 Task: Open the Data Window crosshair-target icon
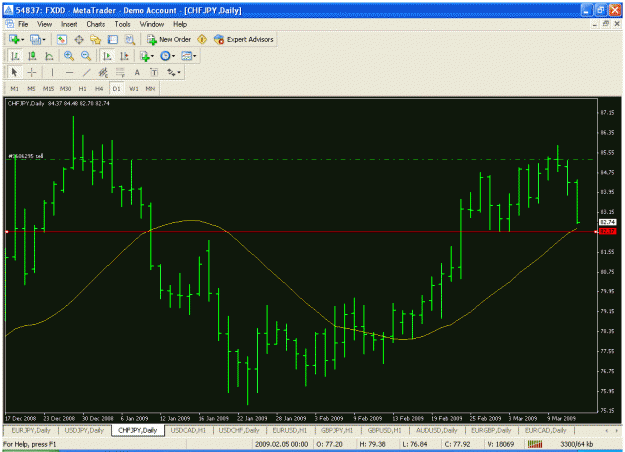(79, 39)
